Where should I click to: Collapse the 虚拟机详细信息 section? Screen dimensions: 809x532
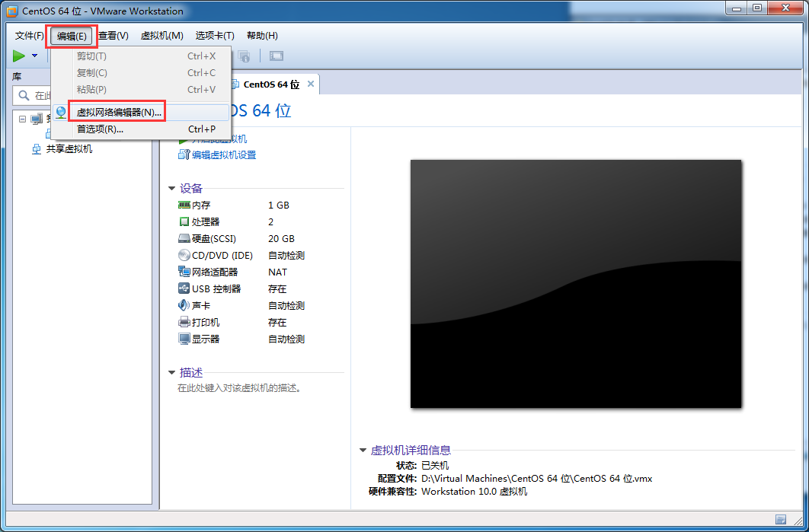(x=363, y=450)
